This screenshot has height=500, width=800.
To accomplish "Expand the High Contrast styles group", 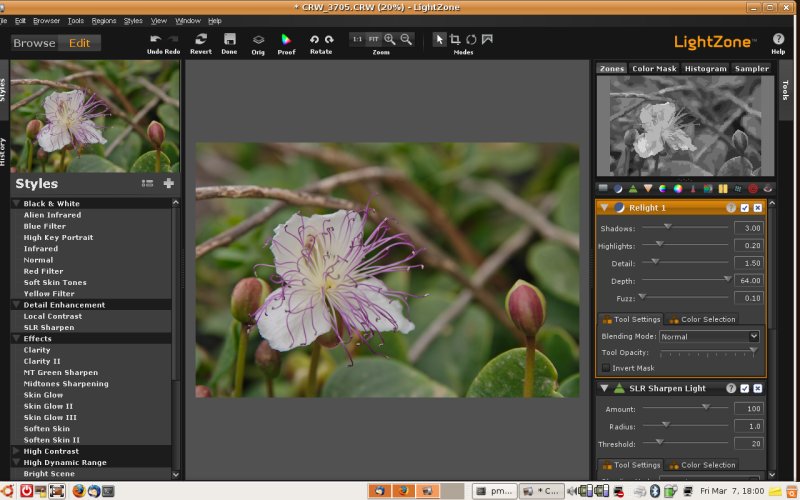I will [16, 451].
